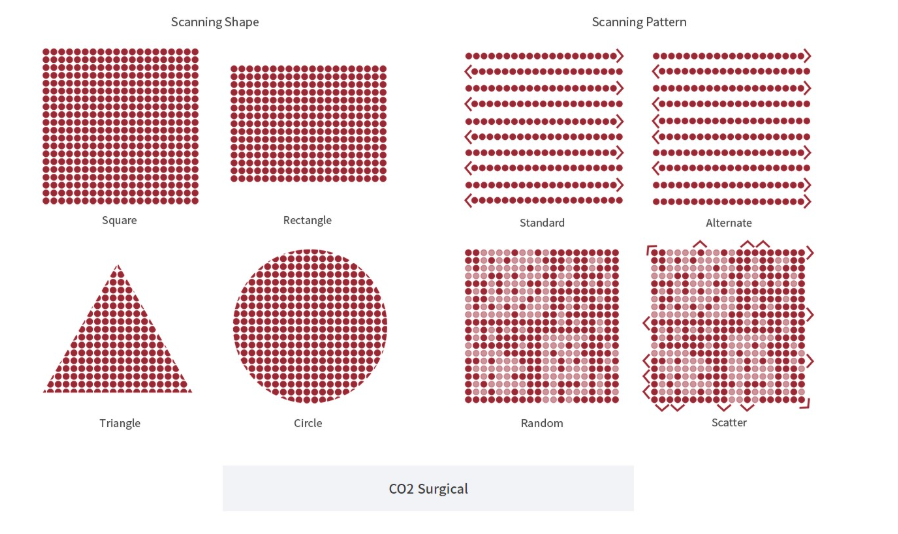Viewport: 898px width, 534px height.
Task: Click the top-right arrow of Standard pattern
Action: coord(620,56)
